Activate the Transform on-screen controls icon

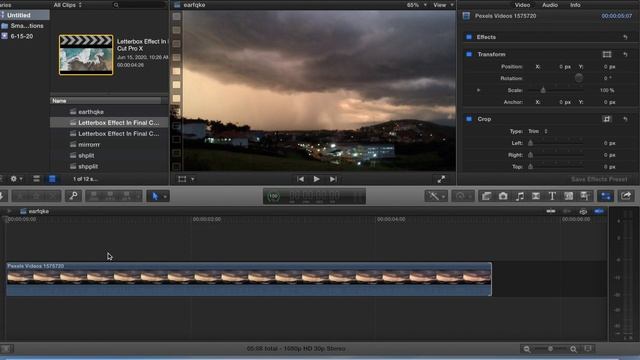(x=607, y=54)
